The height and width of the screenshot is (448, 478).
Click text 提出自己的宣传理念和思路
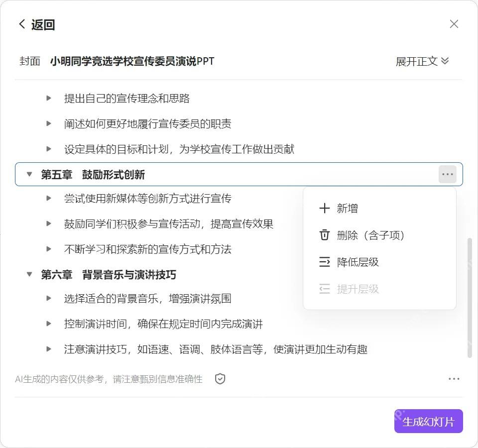pos(127,99)
